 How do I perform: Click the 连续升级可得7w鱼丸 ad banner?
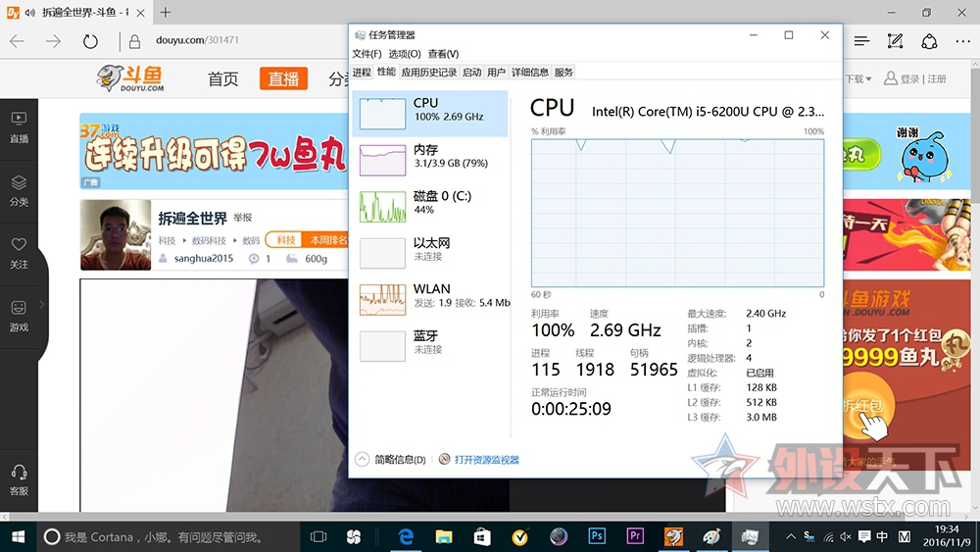coord(213,151)
